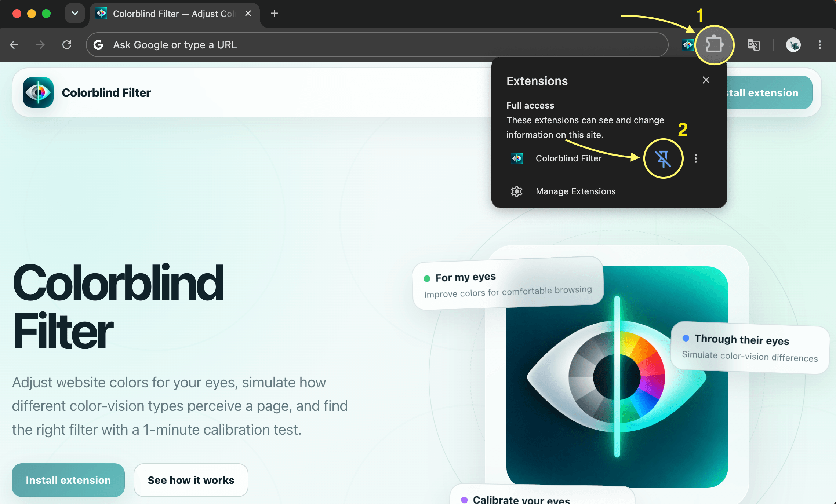Click the macOS yellow minimize button
Image resolution: width=836 pixels, height=504 pixels.
pos(32,14)
